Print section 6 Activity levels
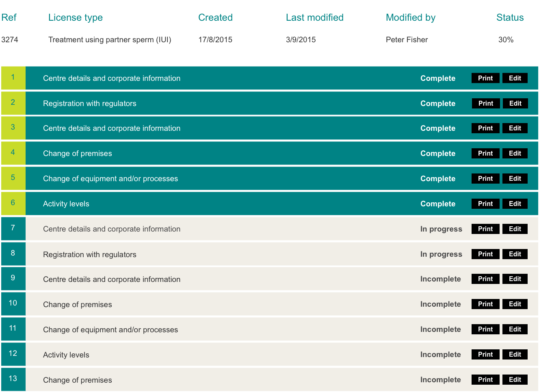This screenshot has height=392, width=539. [x=485, y=204]
